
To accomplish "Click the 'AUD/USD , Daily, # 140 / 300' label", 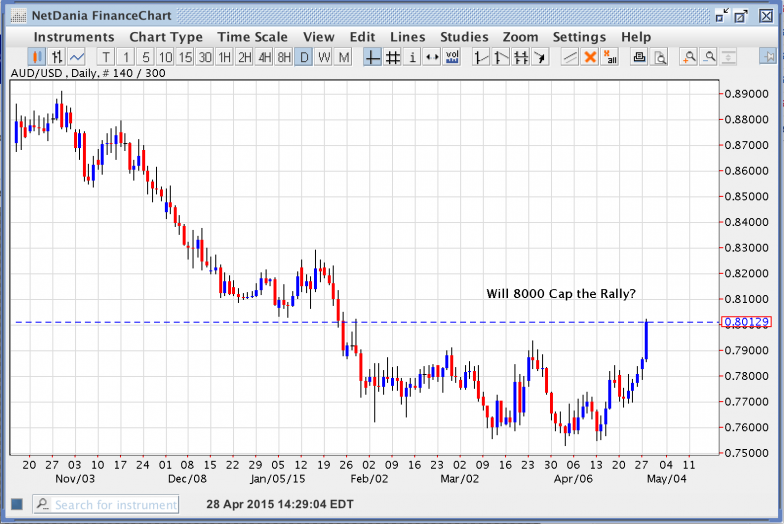I will (x=88, y=73).
